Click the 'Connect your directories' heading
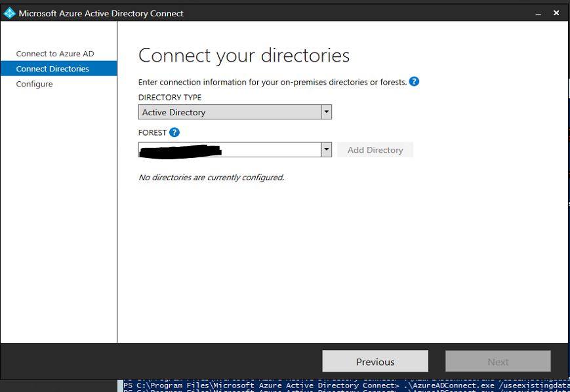This screenshot has height=392, width=570. coord(244,55)
